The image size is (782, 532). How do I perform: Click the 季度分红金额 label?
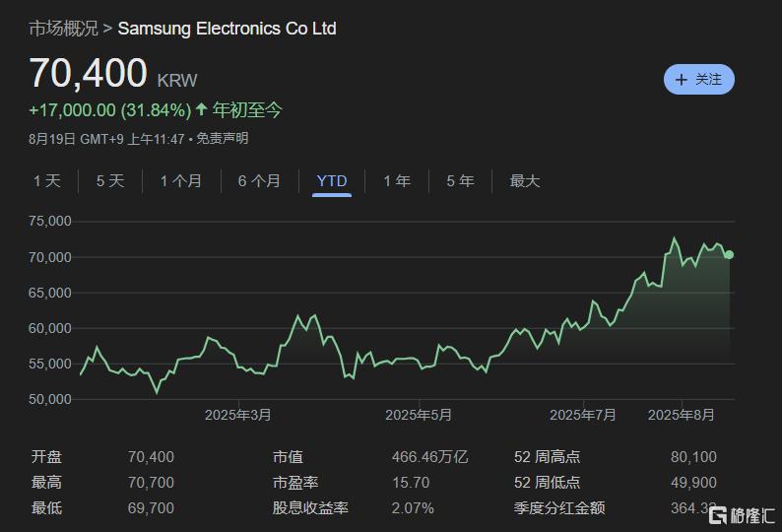coord(559,508)
